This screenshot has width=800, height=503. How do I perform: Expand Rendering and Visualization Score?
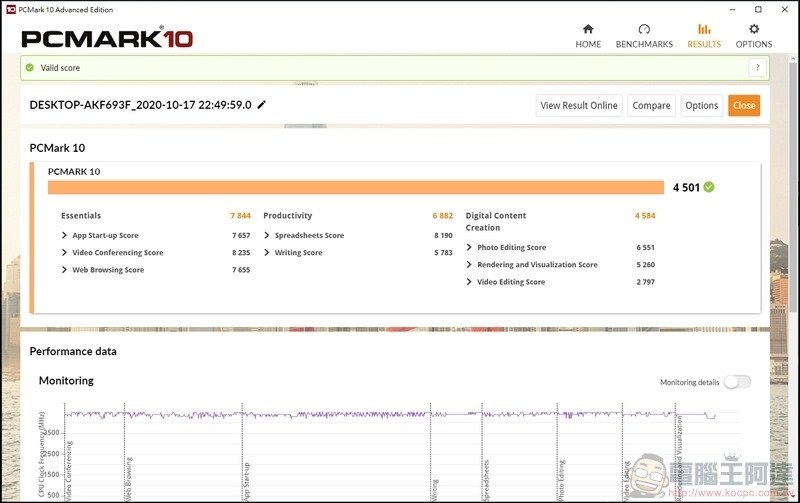tap(470, 265)
